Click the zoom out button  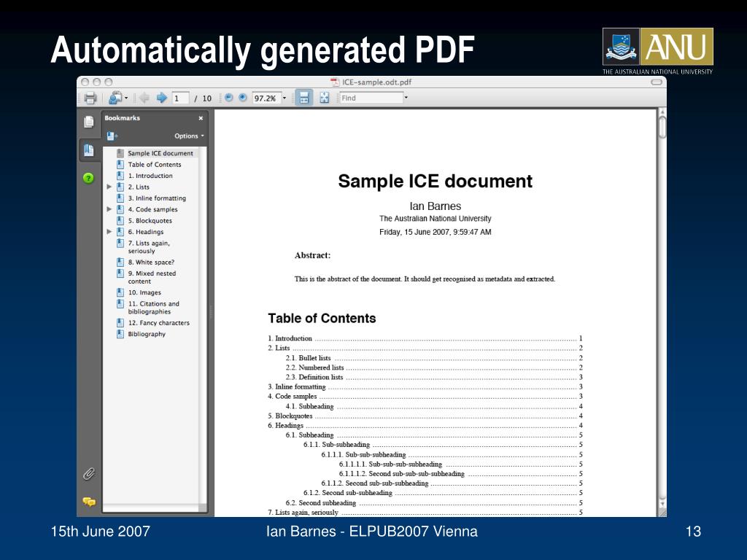(x=228, y=98)
